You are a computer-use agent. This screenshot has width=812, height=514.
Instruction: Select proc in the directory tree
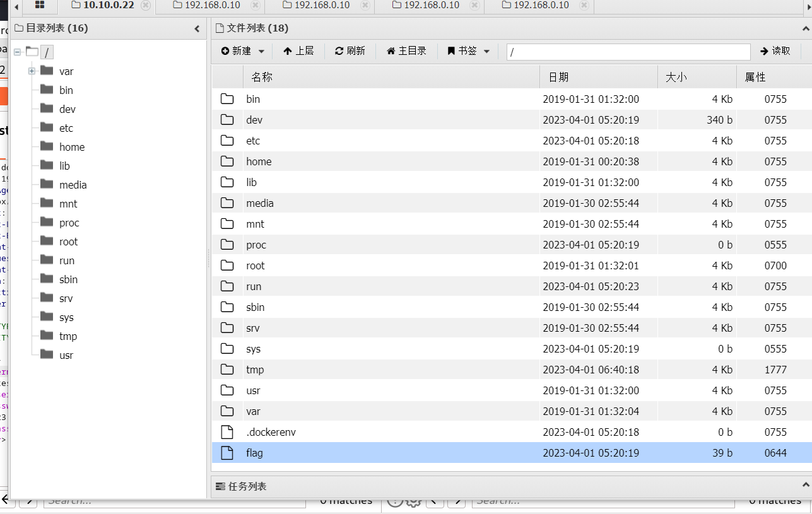coord(69,223)
